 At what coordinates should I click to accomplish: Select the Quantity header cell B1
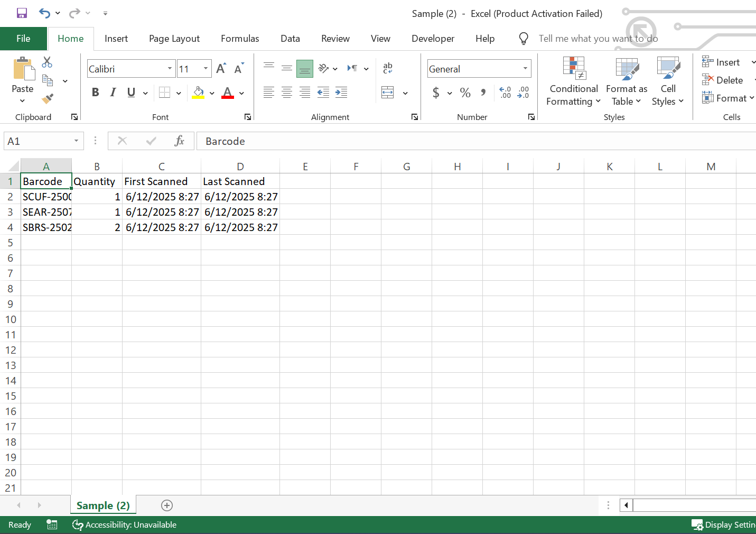(x=97, y=181)
